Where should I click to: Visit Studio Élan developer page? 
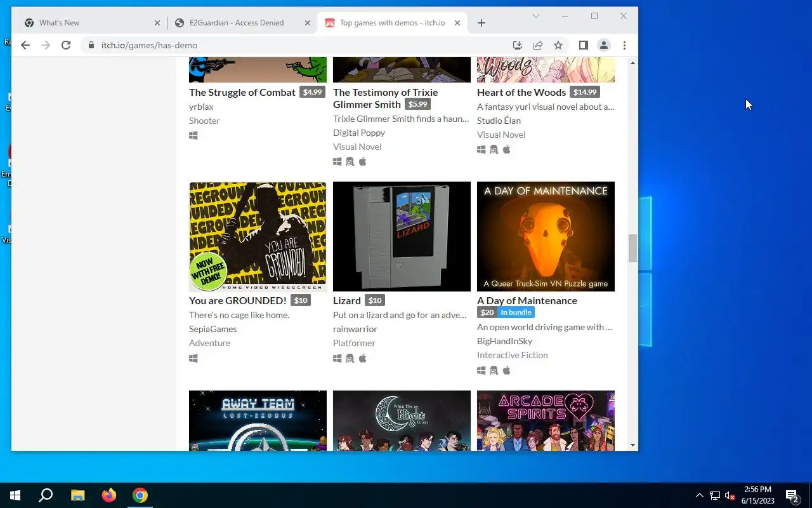point(499,121)
